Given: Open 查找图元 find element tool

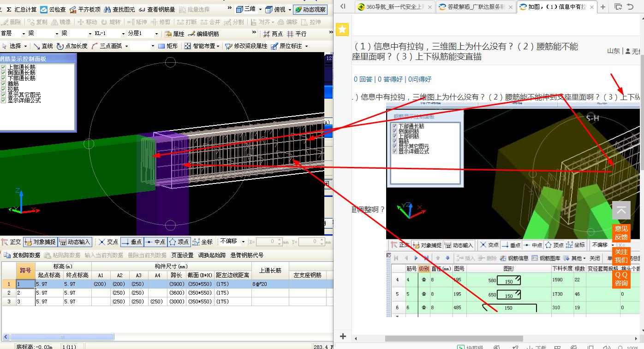Looking at the screenshot, I should click(119, 9).
